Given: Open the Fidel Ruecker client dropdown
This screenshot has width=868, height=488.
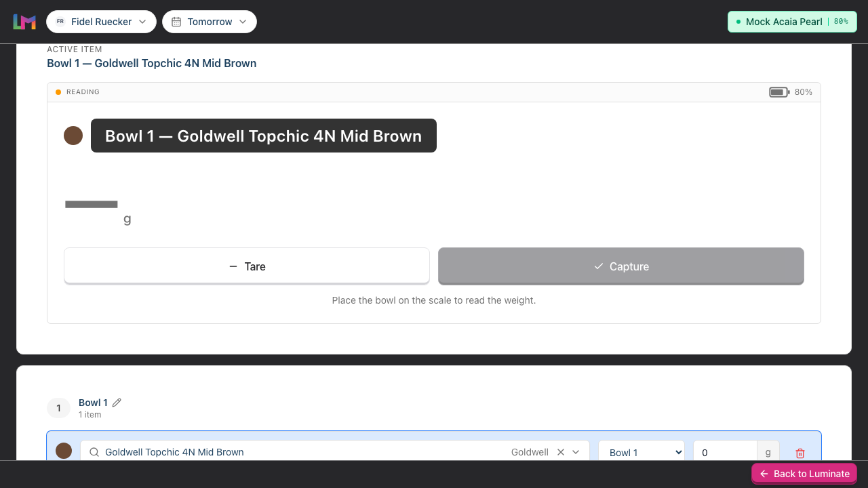Looking at the screenshot, I should click(101, 22).
